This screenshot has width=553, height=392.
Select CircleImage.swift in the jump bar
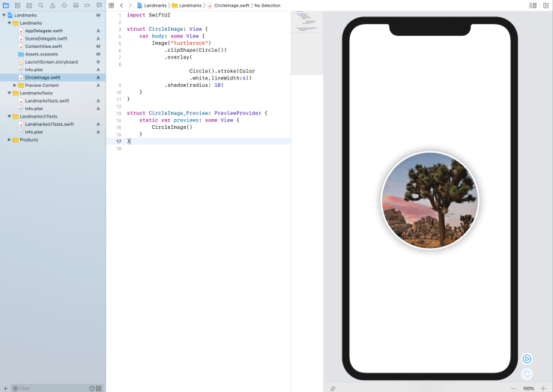(231, 5)
